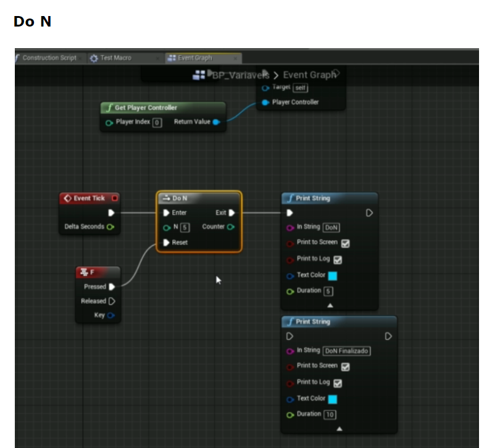Image resolution: width=492 pixels, height=448 pixels.
Task: Click the red delegate pin on Event Tick
Action: [x=115, y=198]
